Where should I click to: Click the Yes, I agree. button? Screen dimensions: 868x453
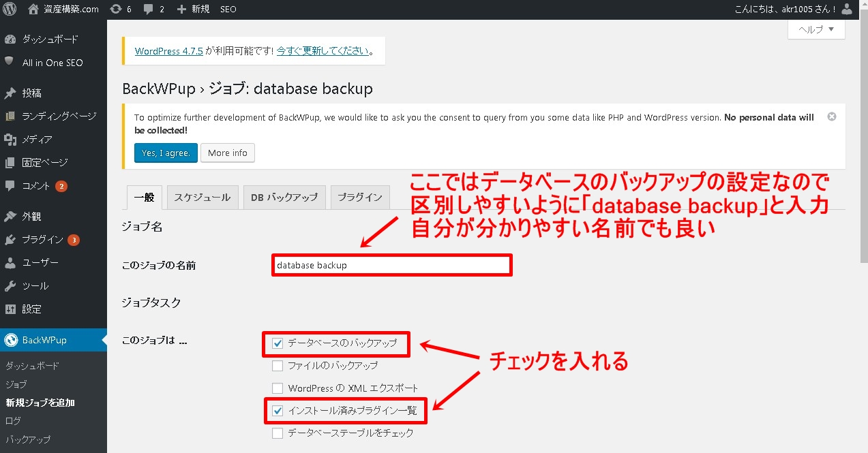pyautogui.click(x=166, y=153)
